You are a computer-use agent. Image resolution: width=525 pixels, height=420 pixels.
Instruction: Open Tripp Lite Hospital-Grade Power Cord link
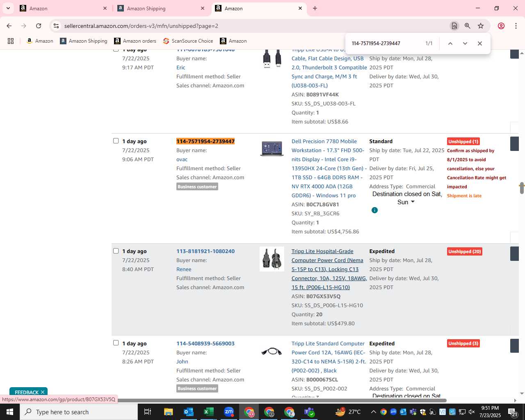pyautogui.click(x=329, y=269)
